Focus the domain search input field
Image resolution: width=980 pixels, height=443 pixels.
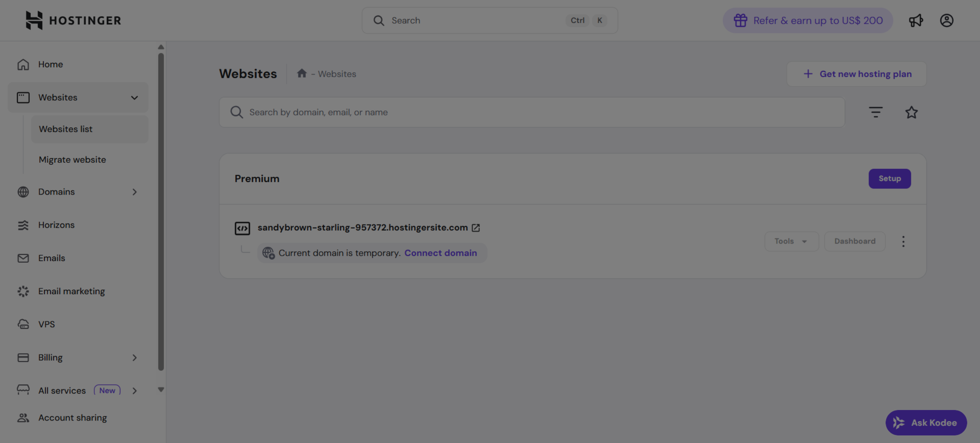pos(531,112)
